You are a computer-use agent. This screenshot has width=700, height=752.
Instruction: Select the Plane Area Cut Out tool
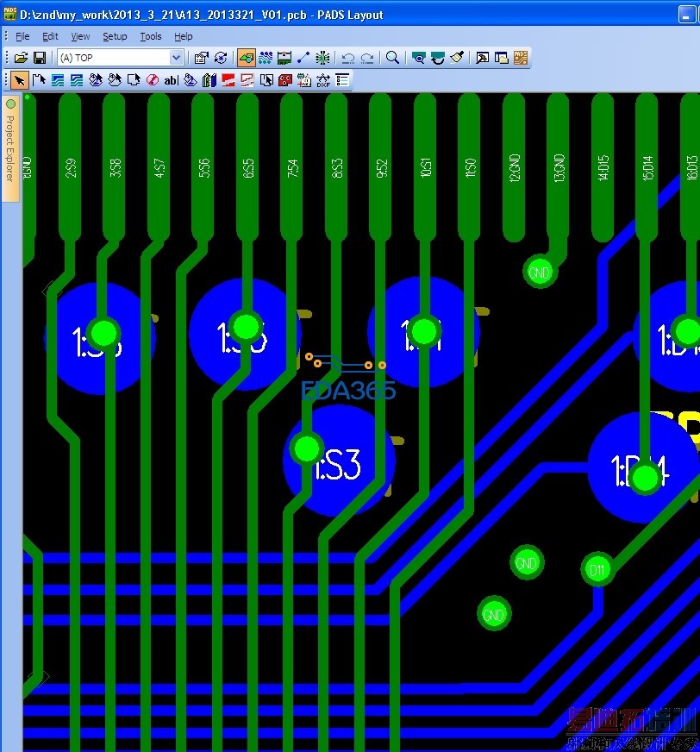tap(247, 80)
